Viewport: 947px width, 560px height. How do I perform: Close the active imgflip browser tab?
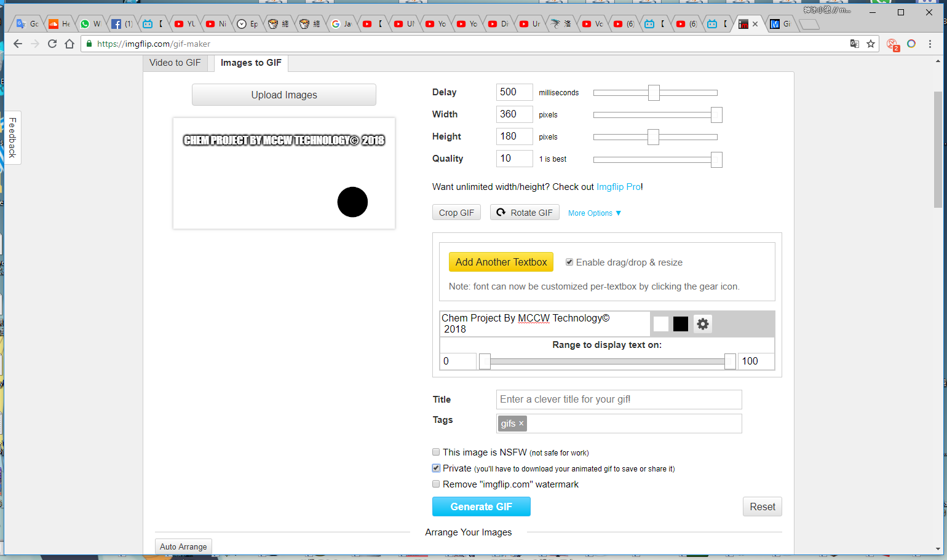(755, 24)
